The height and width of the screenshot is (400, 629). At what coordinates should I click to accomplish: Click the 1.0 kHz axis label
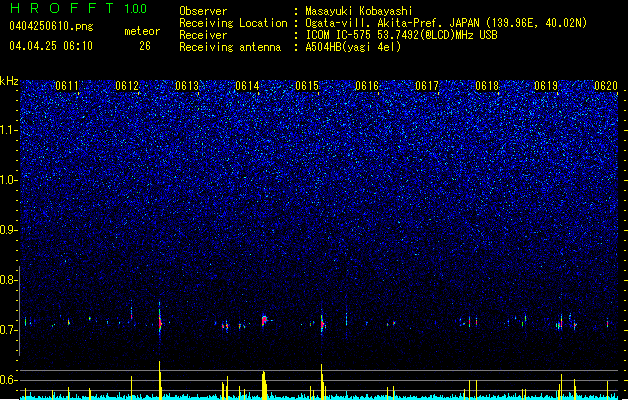pyautogui.click(x=8, y=180)
